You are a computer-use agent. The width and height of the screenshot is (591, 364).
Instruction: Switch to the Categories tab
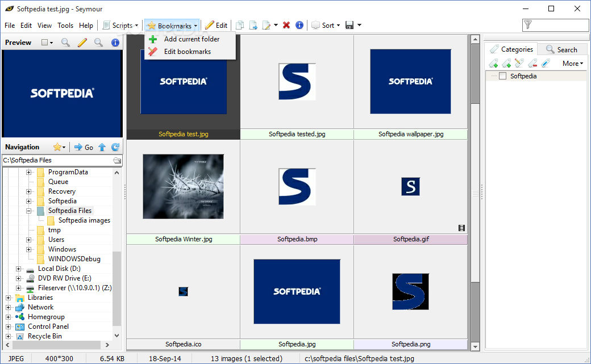point(511,49)
